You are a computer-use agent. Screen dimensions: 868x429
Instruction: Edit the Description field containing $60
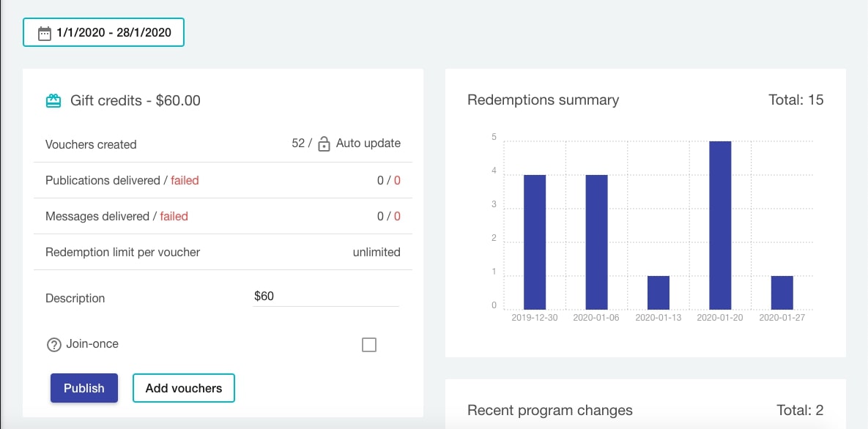(325, 296)
